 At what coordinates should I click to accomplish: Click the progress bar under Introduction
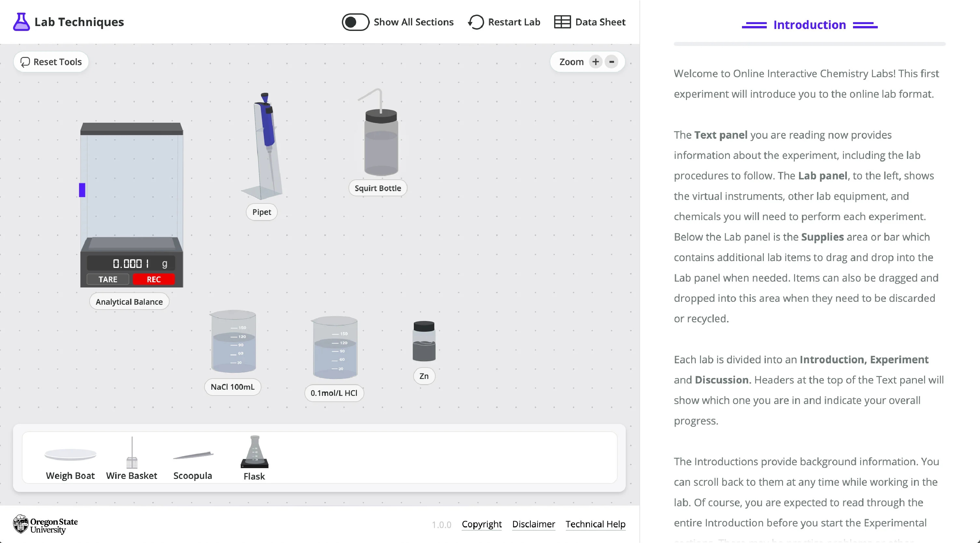pyautogui.click(x=810, y=44)
